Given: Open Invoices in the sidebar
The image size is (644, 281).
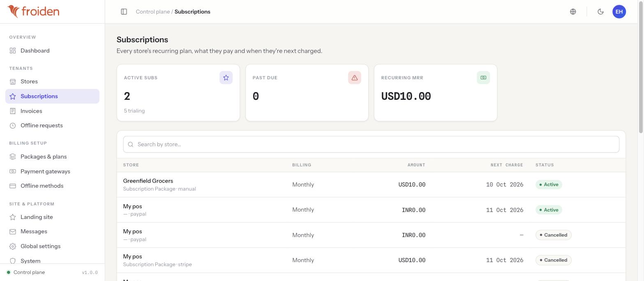Looking at the screenshot, I should 52,111.
